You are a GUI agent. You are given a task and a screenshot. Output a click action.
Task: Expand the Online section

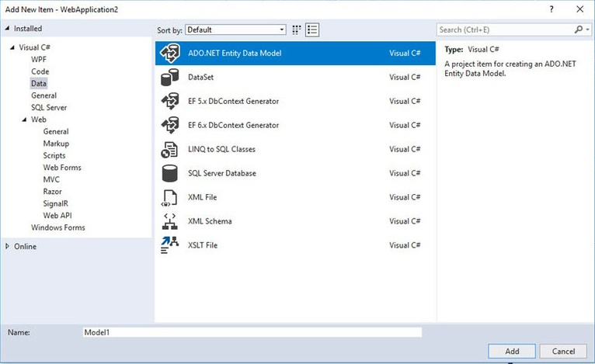(9, 246)
